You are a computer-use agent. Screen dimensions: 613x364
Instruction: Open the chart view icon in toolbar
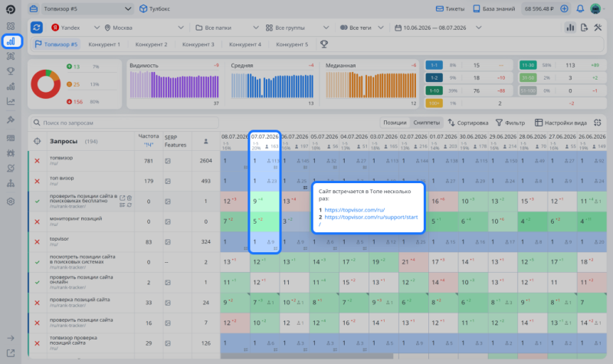click(x=570, y=28)
